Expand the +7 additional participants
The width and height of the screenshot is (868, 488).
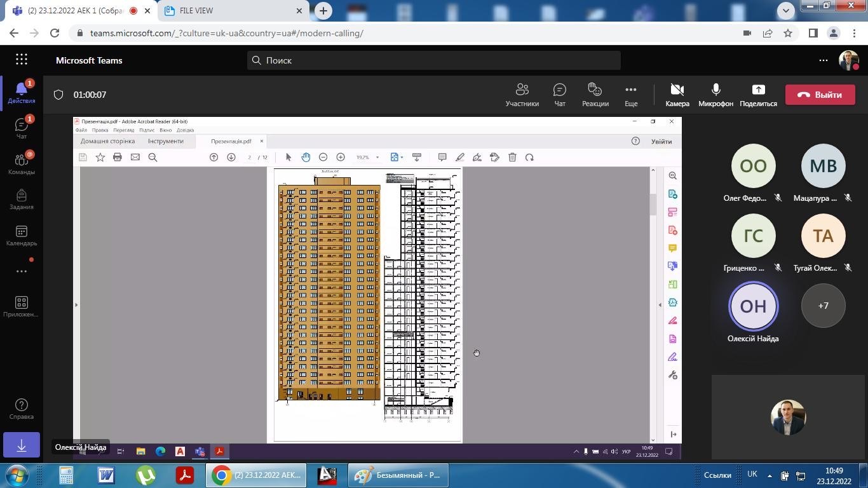(823, 306)
